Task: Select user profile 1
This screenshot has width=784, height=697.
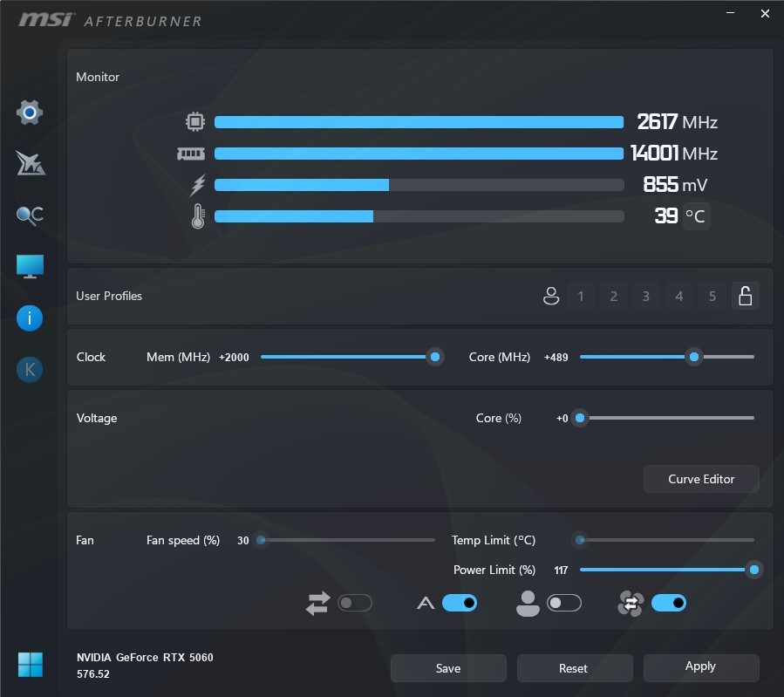Action: (581, 296)
